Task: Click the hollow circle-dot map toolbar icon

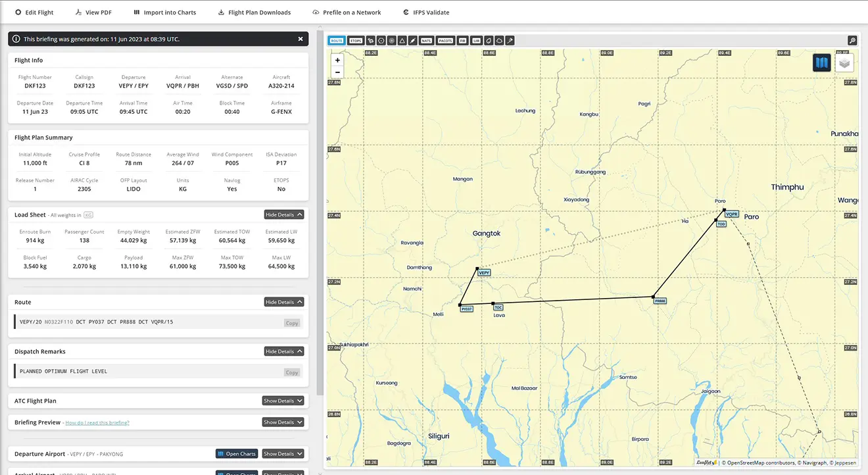Action: [381, 40]
